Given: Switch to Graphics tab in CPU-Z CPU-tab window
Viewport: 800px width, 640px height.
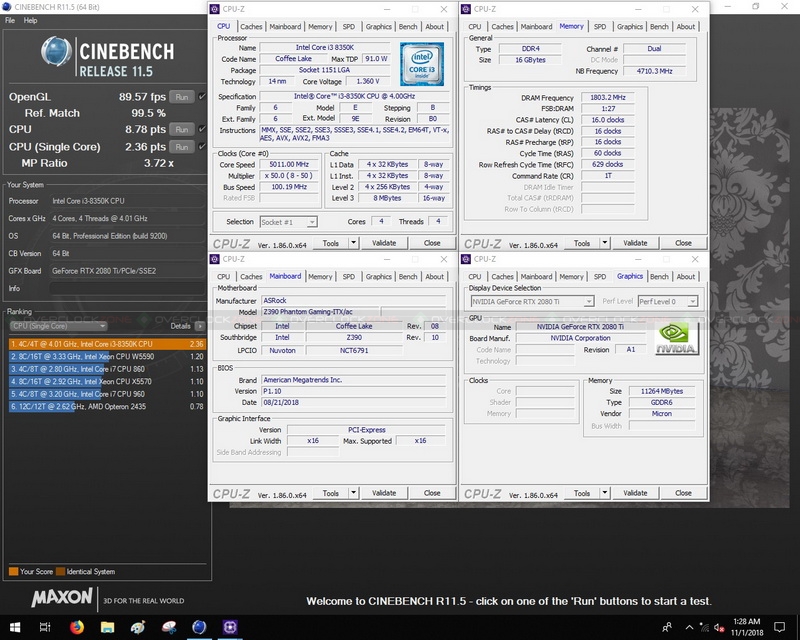Looking at the screenshot, I should tap(379, 27).
